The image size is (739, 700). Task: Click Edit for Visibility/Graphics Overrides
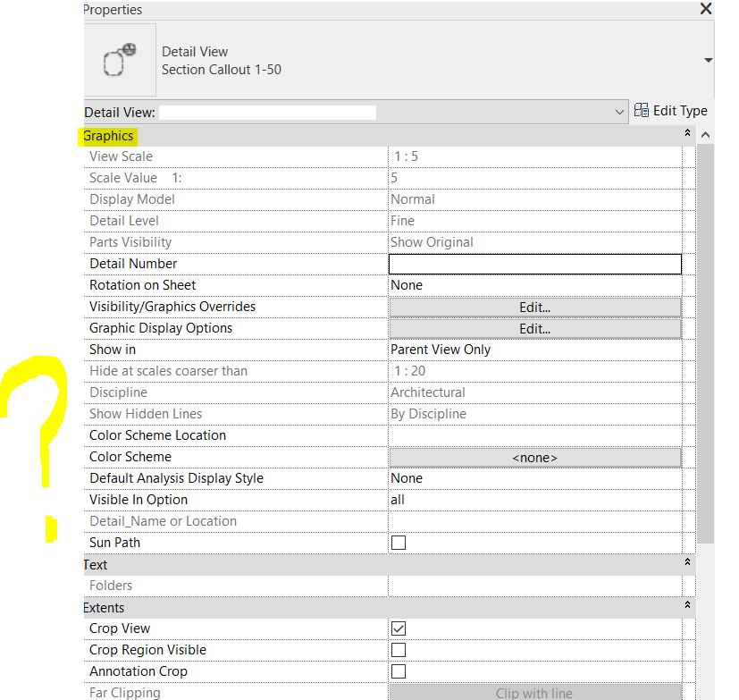pyautogui.click(x=534, y=307)
